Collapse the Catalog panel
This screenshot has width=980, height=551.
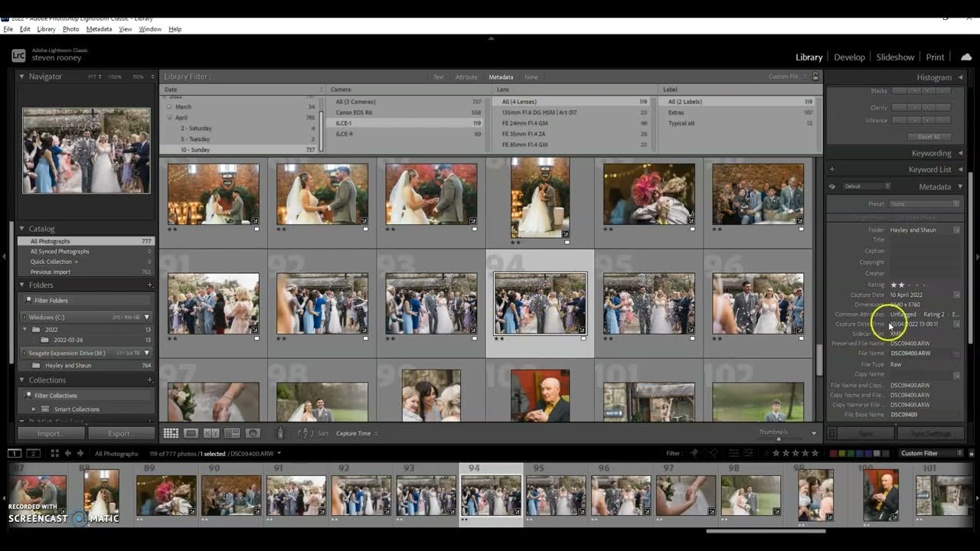[x=21, y=228]
